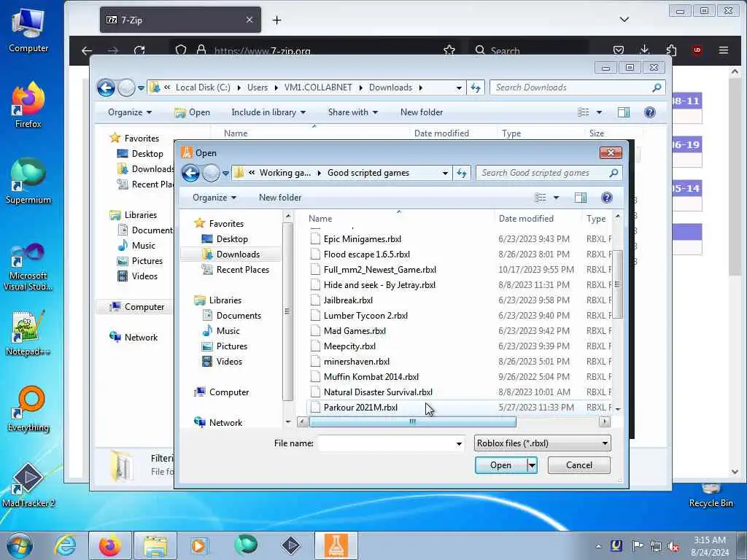
Task: Click the Back arrow in the Downloads Explorer window
Action: coord(106,87)
